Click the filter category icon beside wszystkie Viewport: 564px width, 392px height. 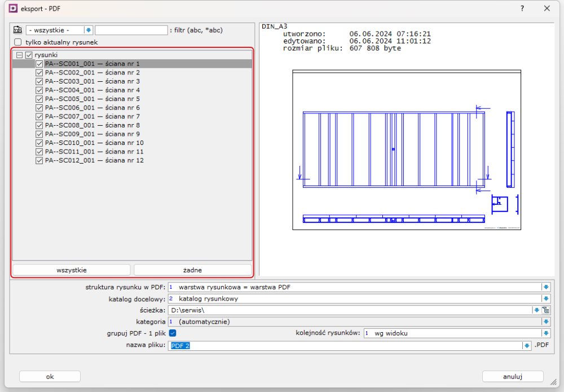click(17, 30)
